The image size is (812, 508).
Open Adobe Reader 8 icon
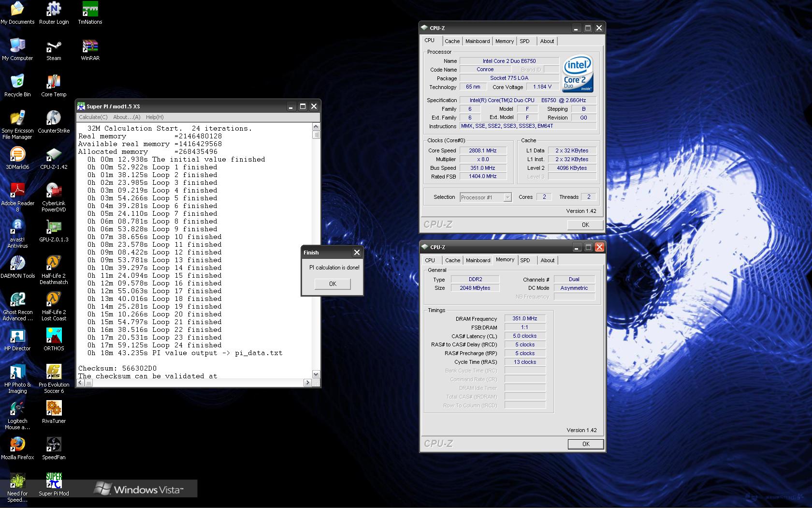pyautogui.click(x=17, y=197)
